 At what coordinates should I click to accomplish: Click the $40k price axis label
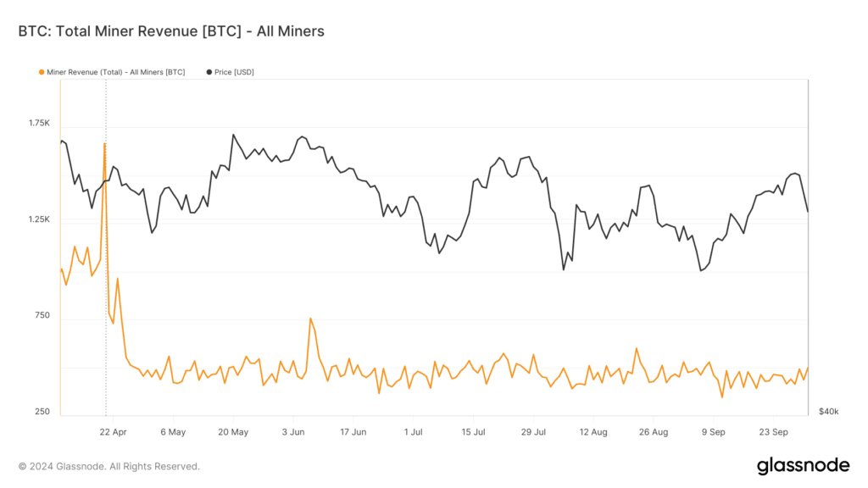[828, 412]
